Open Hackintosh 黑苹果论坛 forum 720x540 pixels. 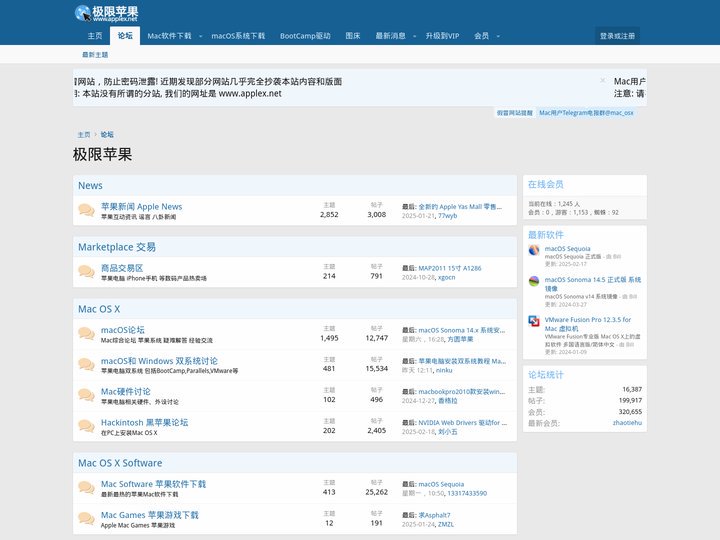point(145,422)
